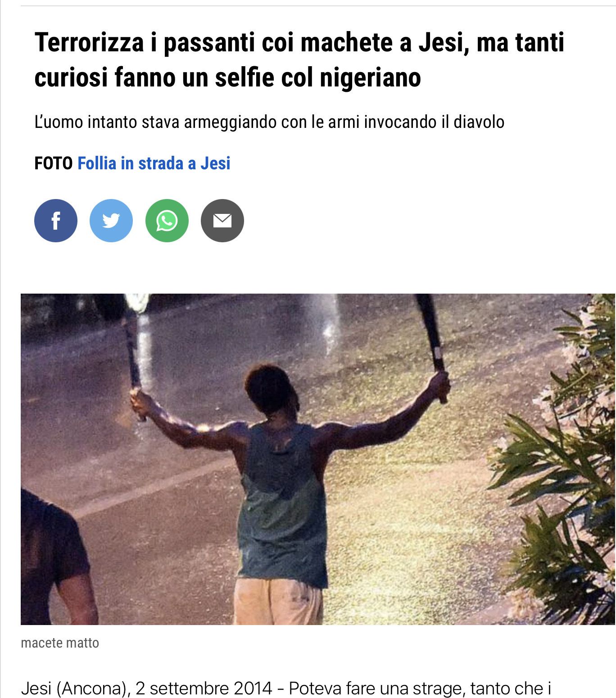Click the words 'Poteva fare una strage' in the body
Image resolution: width=616 pixels, height=698 pixels.
tap(376, 689)
